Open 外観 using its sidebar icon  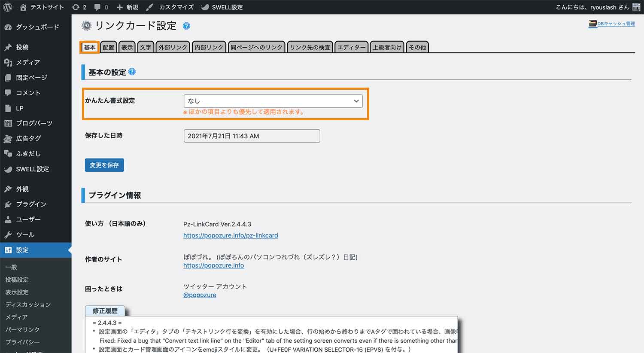(x=9, y=189)
